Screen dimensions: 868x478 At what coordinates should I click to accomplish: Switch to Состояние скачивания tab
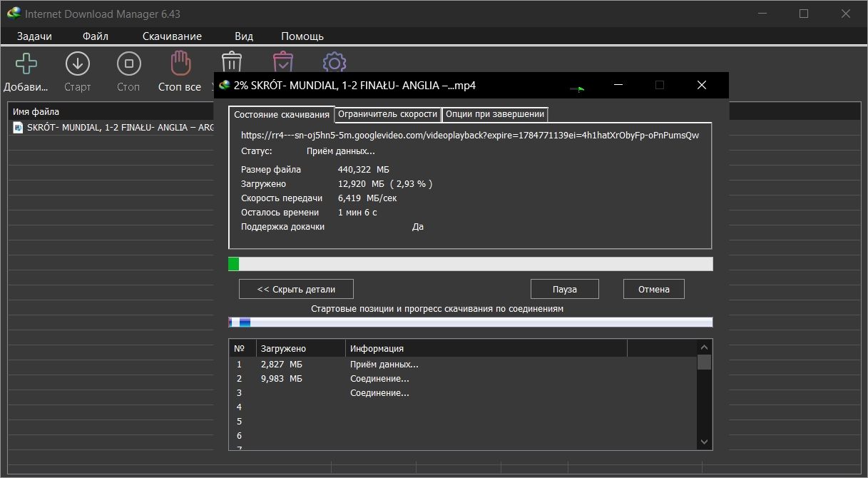(282, 114)
